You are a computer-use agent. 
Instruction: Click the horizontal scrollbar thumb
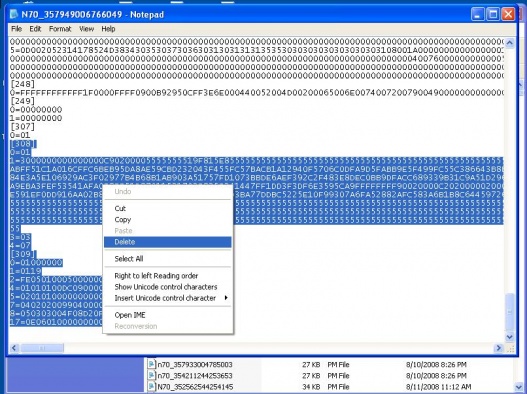click(x=42, y=348)
